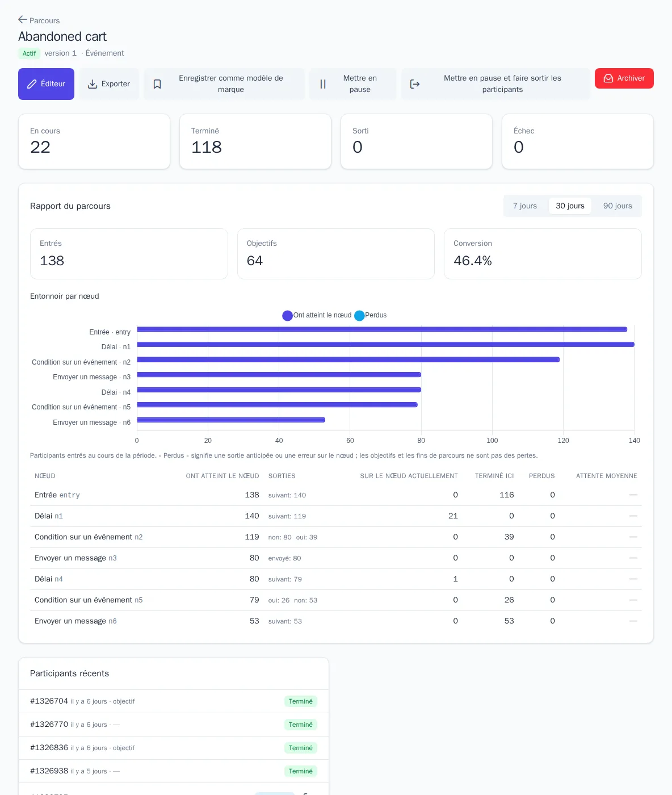Click 'Condition sur un événement n5' table row
The image size is (672, 795).
(x=336, y=600)
